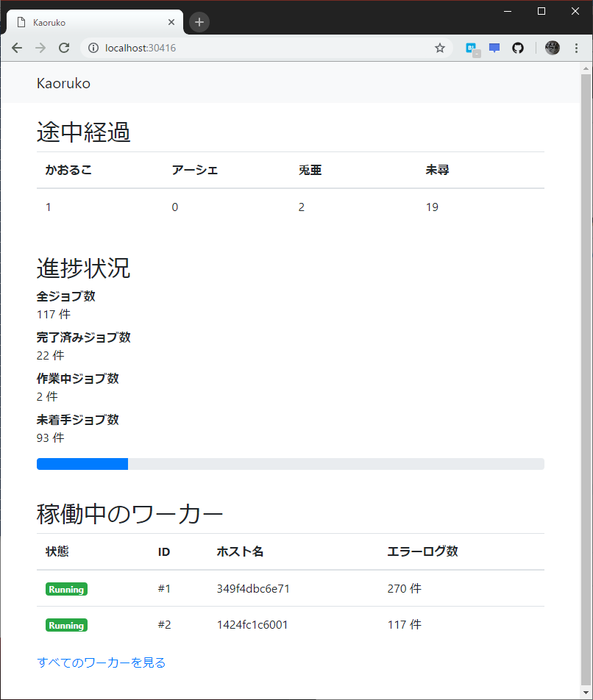Click the かおるこ column header

[68, 170]
